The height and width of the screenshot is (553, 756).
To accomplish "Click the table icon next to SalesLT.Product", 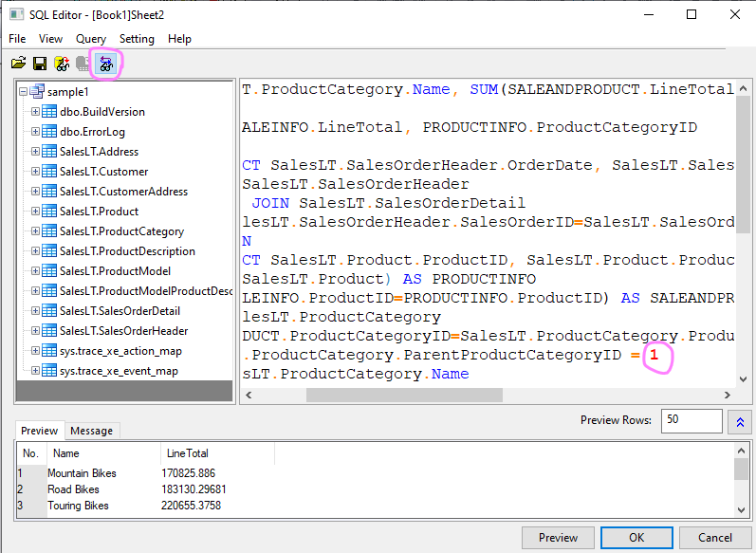I will point(49,212).
